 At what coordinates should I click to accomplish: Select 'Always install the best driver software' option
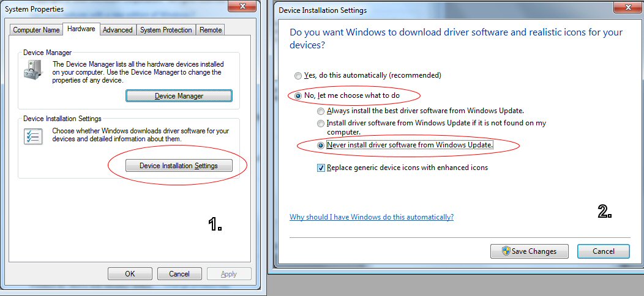421,111
